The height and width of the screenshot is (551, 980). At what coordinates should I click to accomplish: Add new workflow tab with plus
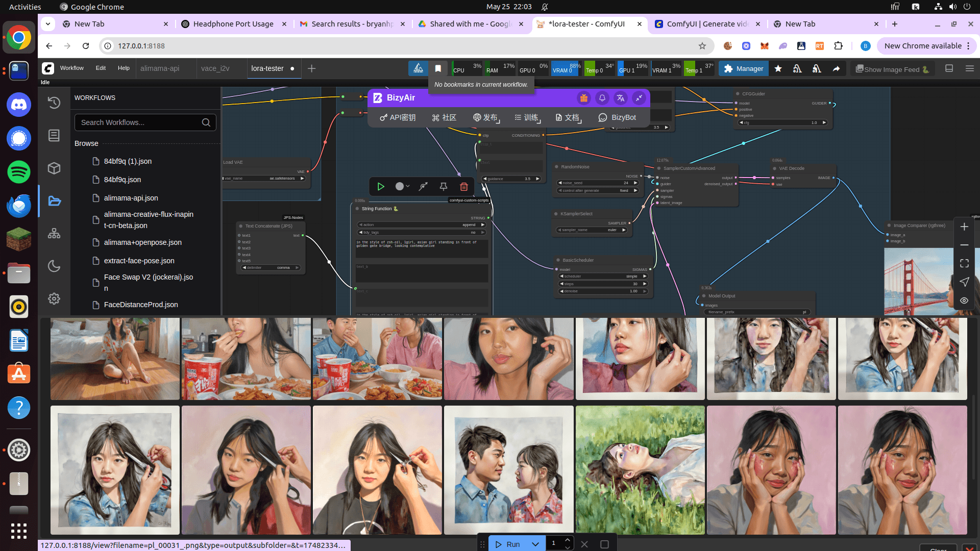[311, 68]
